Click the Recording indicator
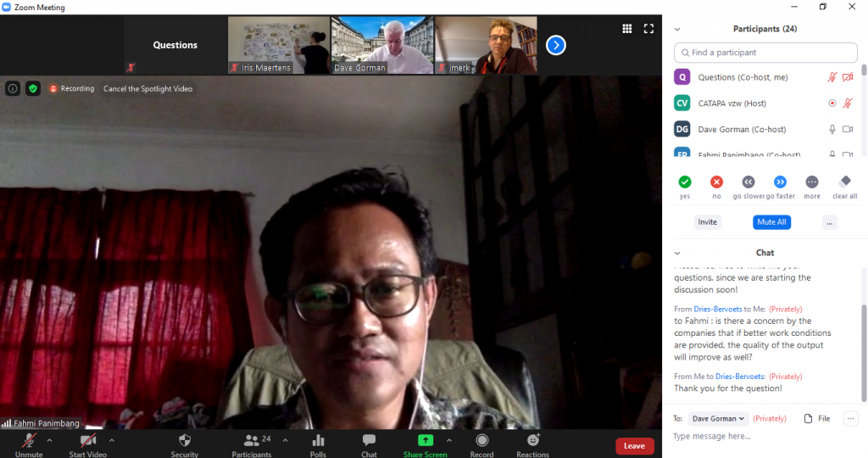 [72, 88]
